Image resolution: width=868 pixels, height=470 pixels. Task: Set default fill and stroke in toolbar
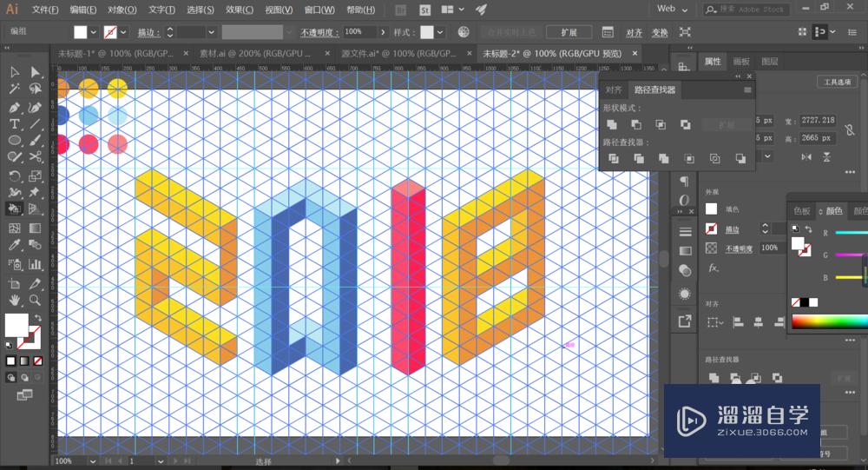9,345
